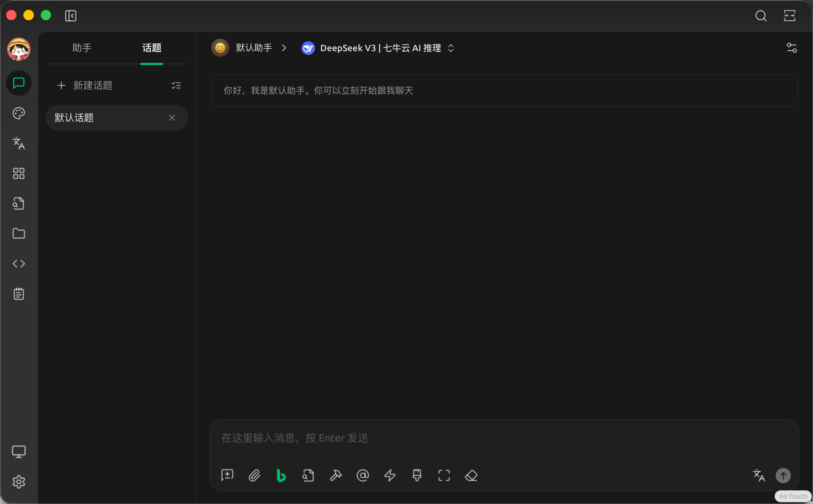This screenshot has height=504, width=813.
Task: Expand the 默认助手 assistant breadcrumb
Action: (x=253, y=48)
